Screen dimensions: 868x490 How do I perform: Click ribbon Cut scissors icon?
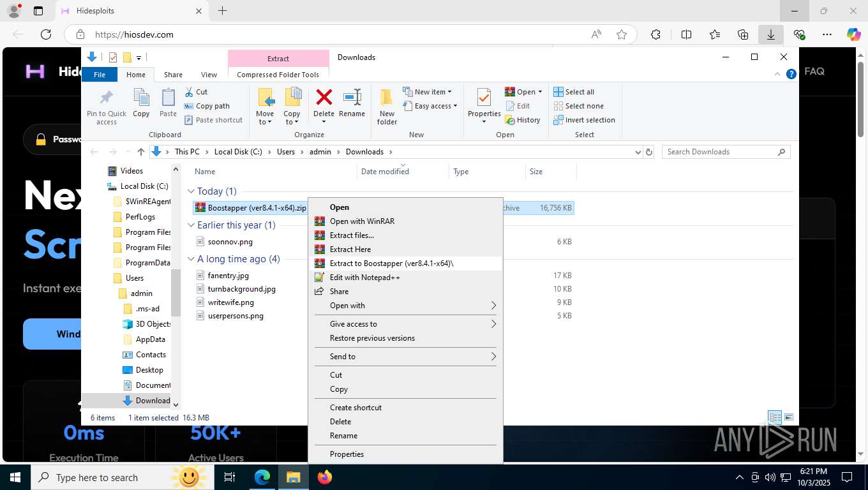click(190, 92)
